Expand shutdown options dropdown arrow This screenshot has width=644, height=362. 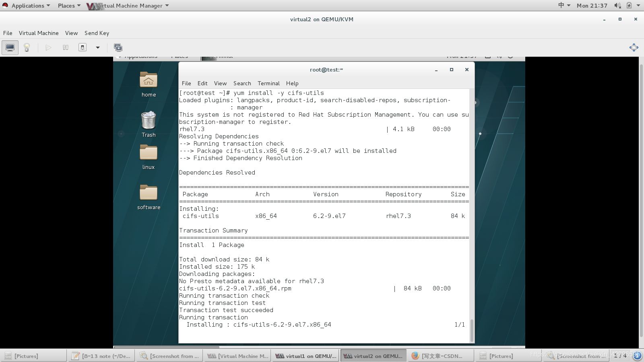[97, 47]
